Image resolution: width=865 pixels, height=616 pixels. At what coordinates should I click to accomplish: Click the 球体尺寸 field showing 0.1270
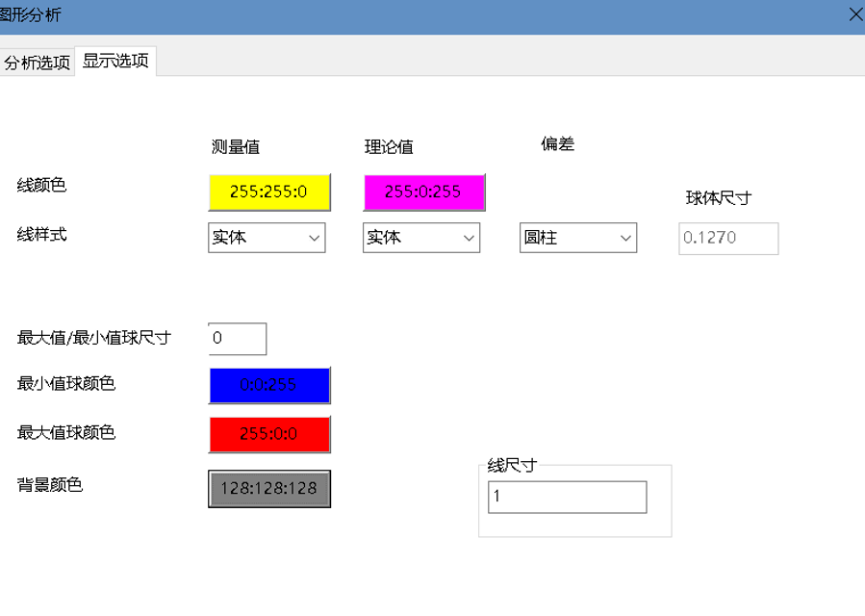(x=727, y=238)
